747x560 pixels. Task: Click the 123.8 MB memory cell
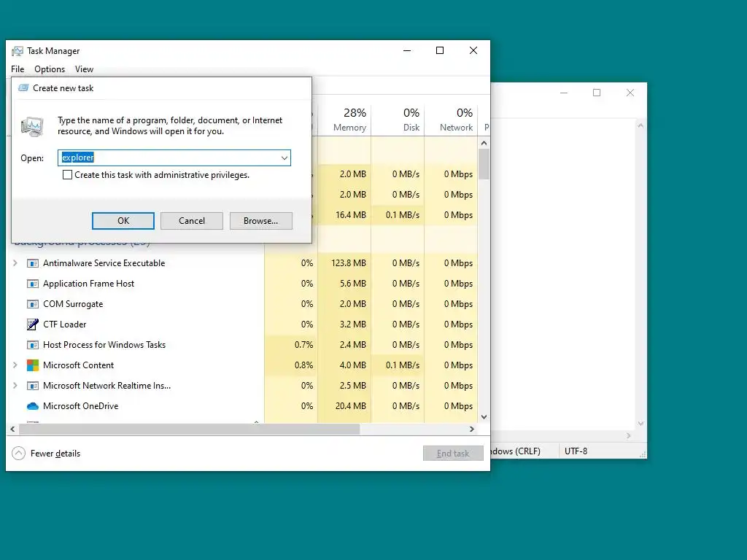pyautogui.click(x=344, y=263)
